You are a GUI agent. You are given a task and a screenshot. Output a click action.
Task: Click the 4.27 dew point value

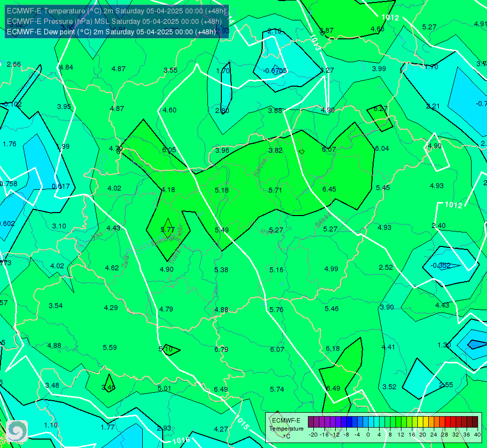click(x=221, y=429)
